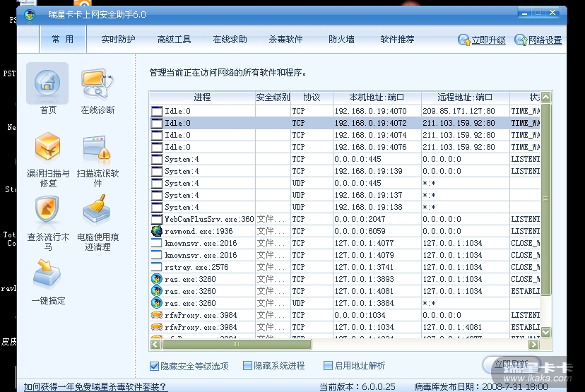Switch to 高级工具 tab
Image resolution: width=585 pixels, height=392 pixels.
(174, 40)
